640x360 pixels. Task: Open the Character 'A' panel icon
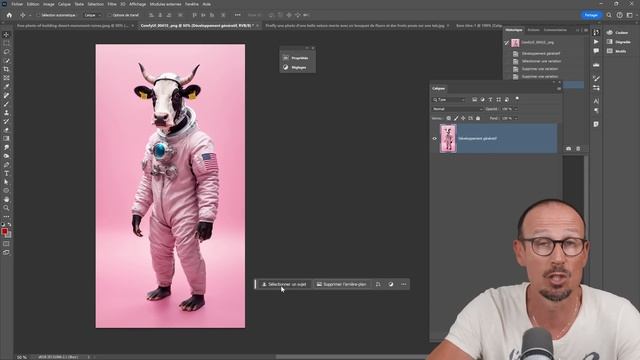coord(596,101)
